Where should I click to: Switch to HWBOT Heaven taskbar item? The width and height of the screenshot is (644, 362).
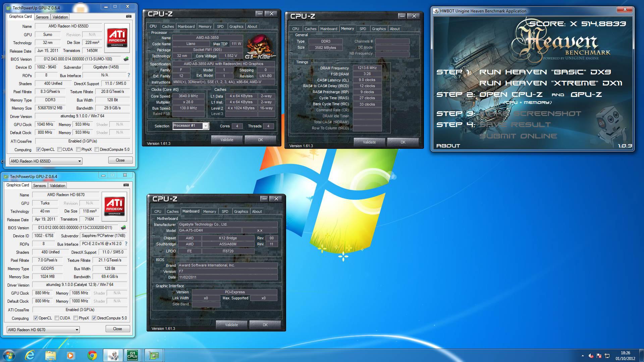click(113, 355)
